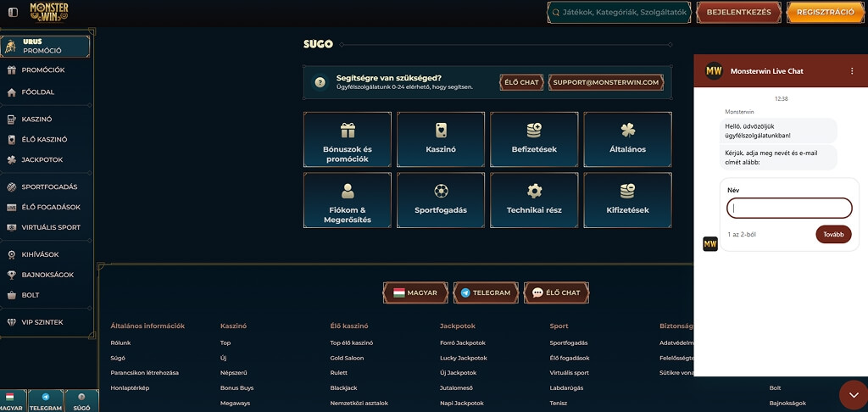The width and height of the screenshot is (868, 412).
Task: Open Lucky Jackpotok footer link
Action: [464, 359]
